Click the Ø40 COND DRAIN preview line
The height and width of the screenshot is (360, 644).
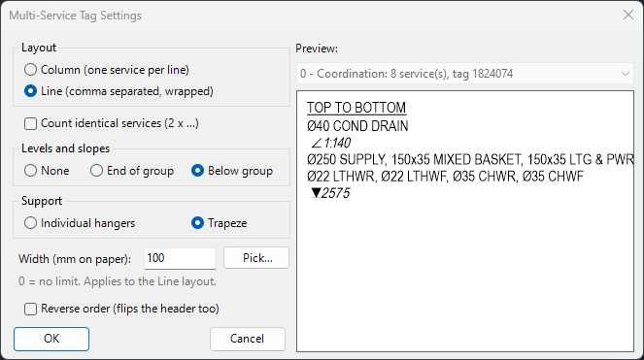click(x=357, y=126)
